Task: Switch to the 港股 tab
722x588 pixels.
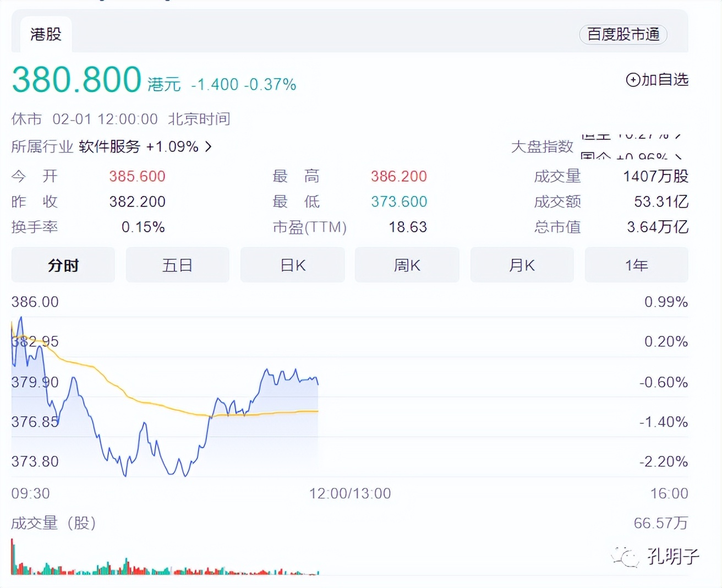Action: coord(45,33)
